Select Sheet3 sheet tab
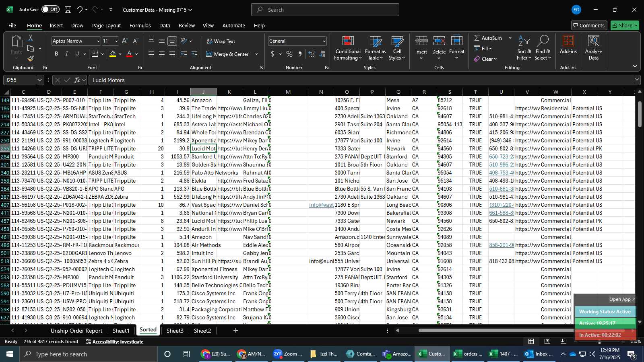This screenshot has width=644, height=362. [x=175, y=331]
